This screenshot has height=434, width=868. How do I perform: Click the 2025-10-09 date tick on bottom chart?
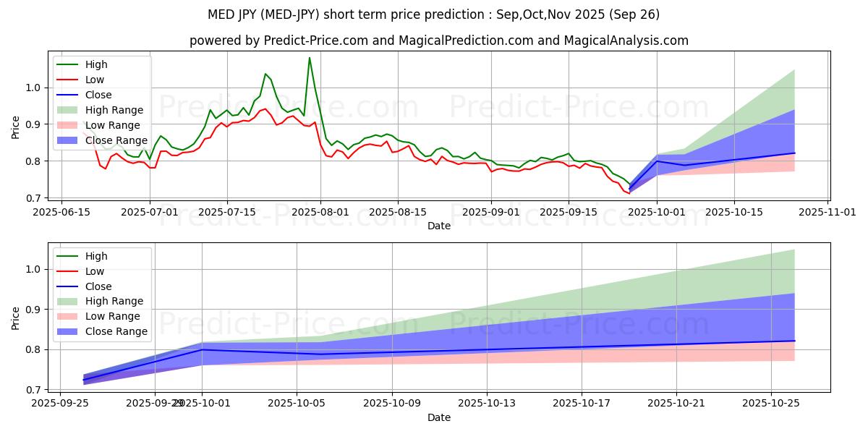coord(392,404)
